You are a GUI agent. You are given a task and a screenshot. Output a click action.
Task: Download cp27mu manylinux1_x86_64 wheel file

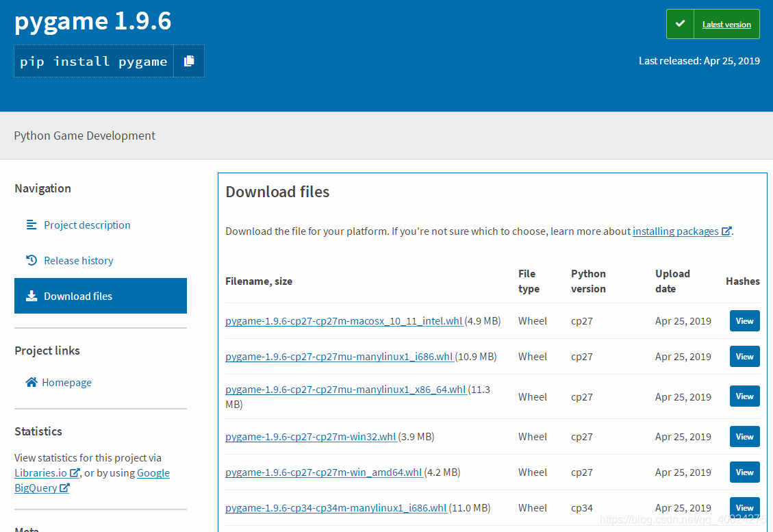coord(346,390)
